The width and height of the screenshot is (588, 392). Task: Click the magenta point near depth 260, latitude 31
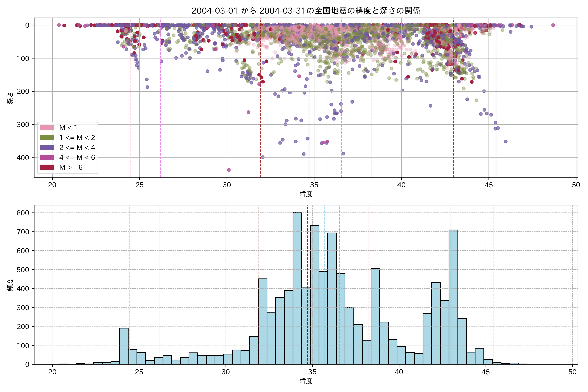(x=248, y=112)
